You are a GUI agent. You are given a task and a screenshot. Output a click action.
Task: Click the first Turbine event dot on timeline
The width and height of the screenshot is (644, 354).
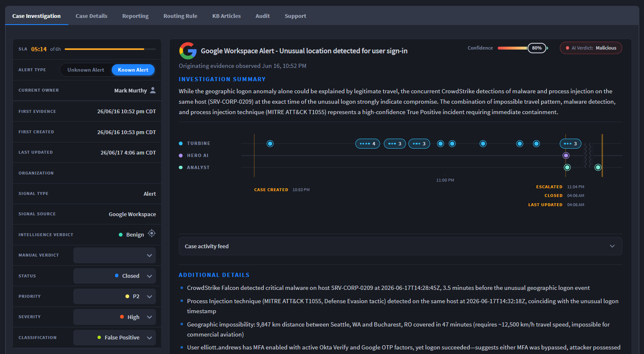(x=270, y=144)
